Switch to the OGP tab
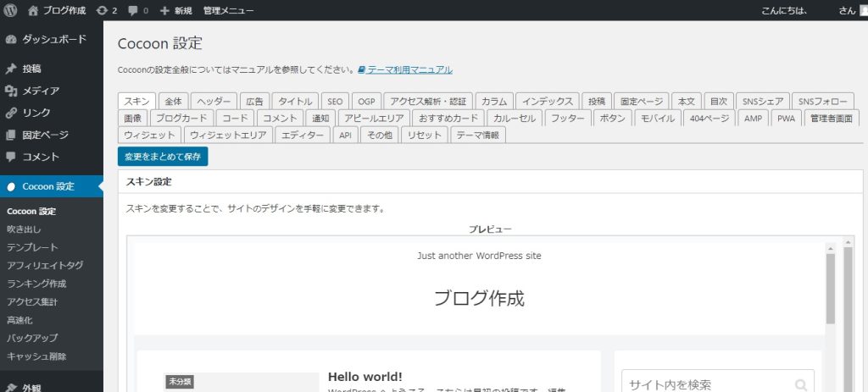This screenshot has width=868, height=392. (x=366, y=102)
